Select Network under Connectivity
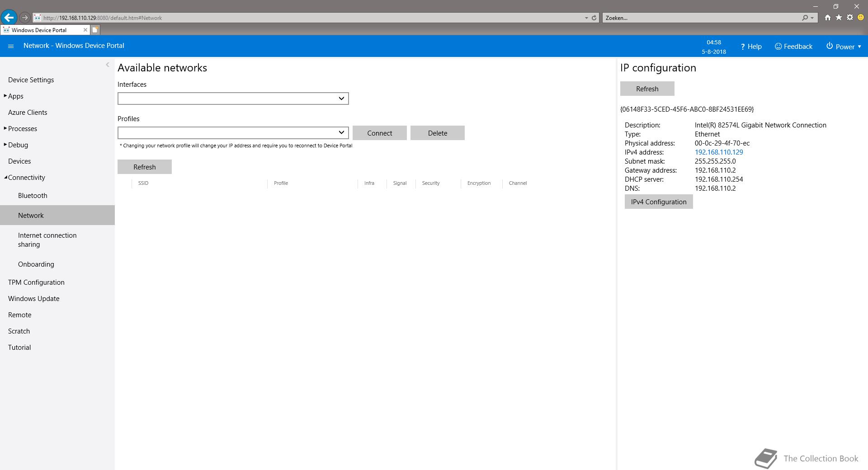Image resolution: width=868 pixels, height=470 pixels. coord(57,215)
